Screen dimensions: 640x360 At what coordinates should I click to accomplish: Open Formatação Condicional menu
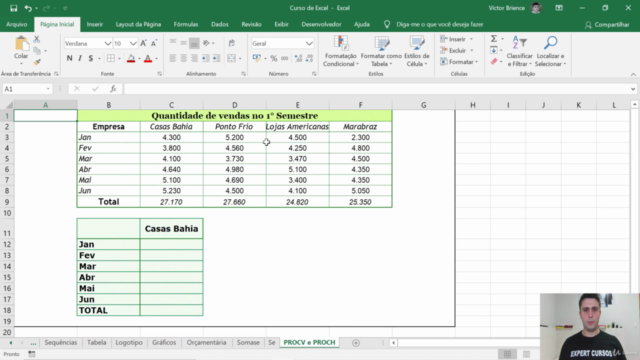[340, 51]
